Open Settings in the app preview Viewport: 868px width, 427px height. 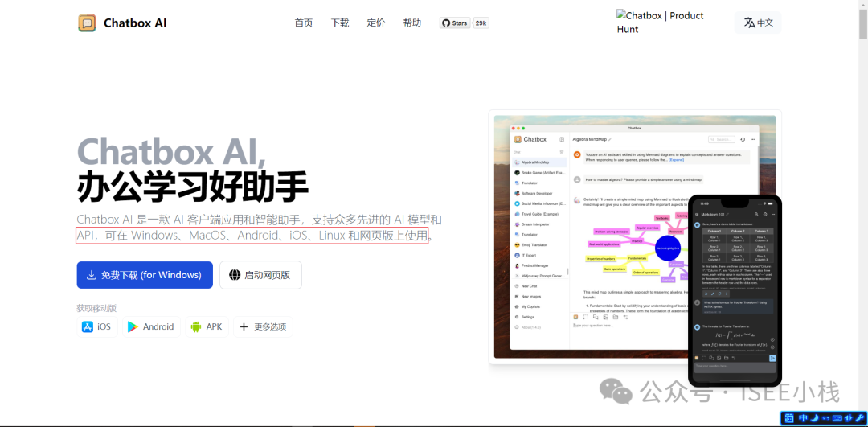[x=540, y=317]
